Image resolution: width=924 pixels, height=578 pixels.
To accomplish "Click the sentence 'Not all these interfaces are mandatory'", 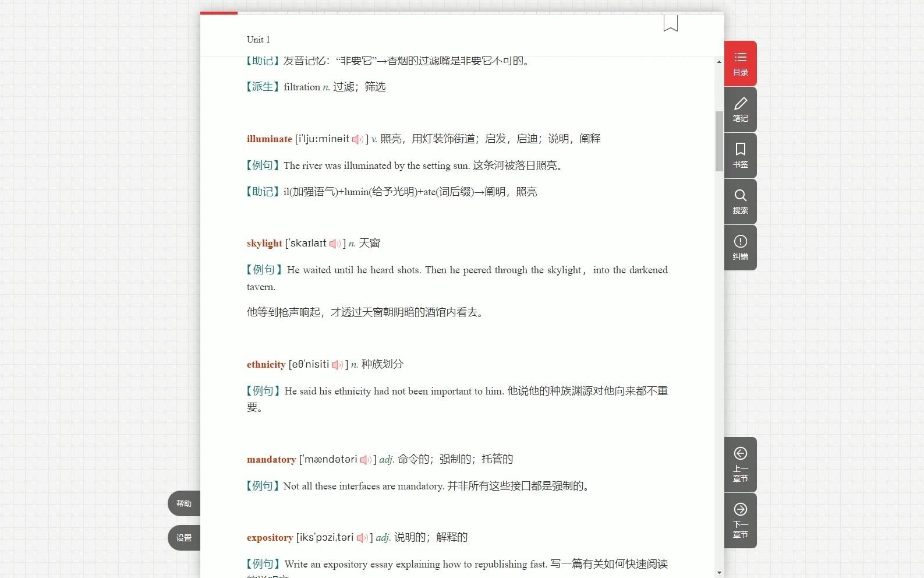I will [x=364, y=486].
